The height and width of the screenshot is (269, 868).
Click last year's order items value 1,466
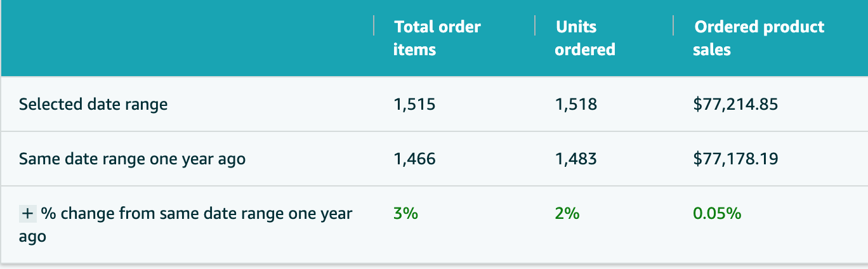414,159
